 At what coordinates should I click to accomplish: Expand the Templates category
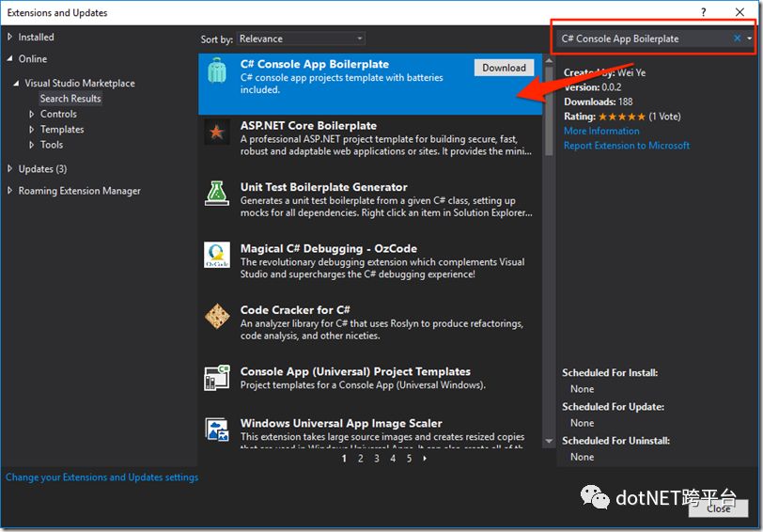tap(31, 130)
